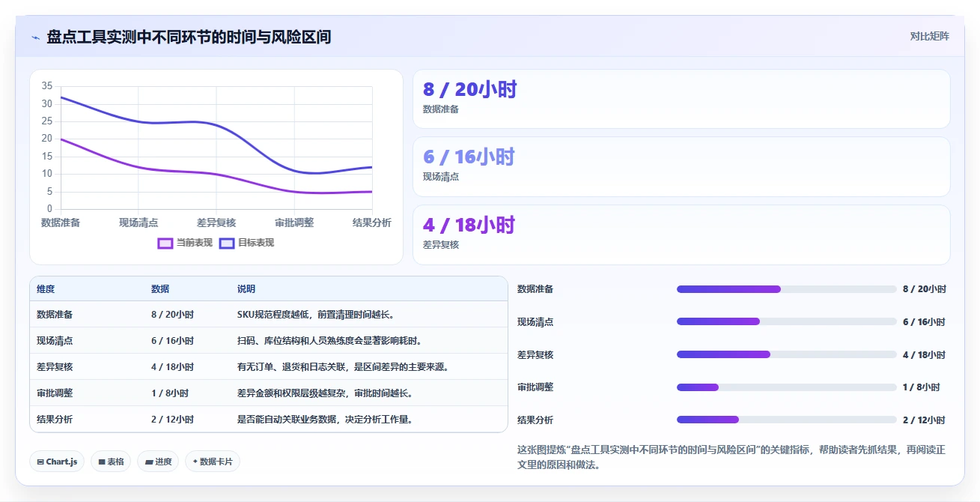Viewport: 980px width, 502px height.
Task: Click the 差异复核 progress bar
Action: [x=786, y=354]
